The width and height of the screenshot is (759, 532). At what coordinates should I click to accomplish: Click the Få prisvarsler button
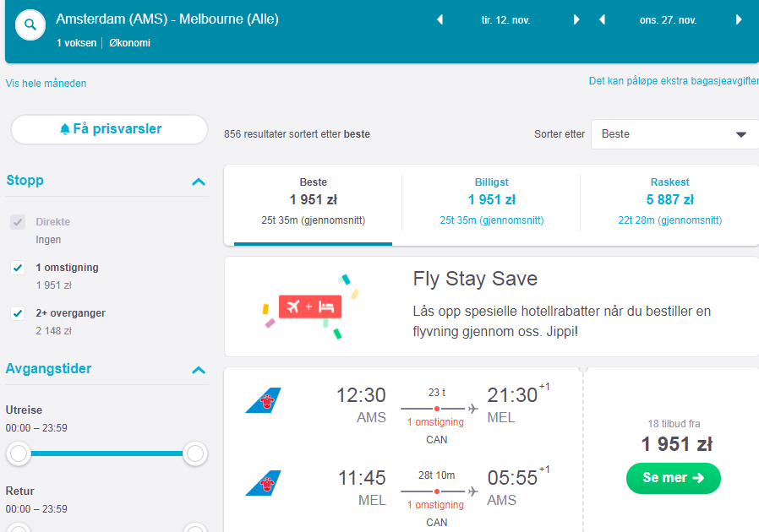pos(109,129)
